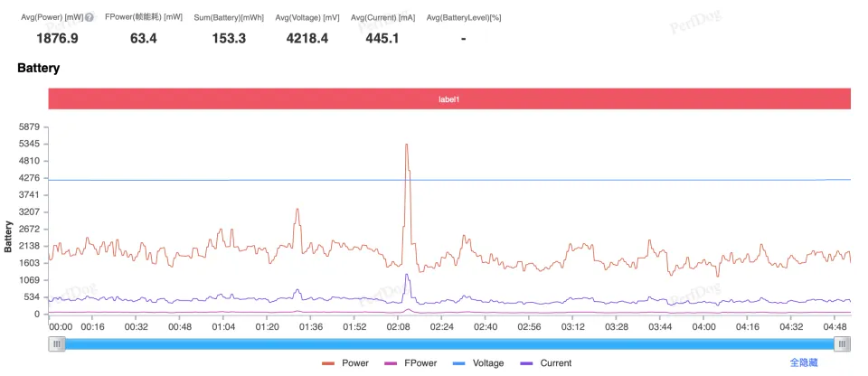
Task: Click the Avg(Power) value 1876.9
Action: pyautogui.click(x=57, y=38)
